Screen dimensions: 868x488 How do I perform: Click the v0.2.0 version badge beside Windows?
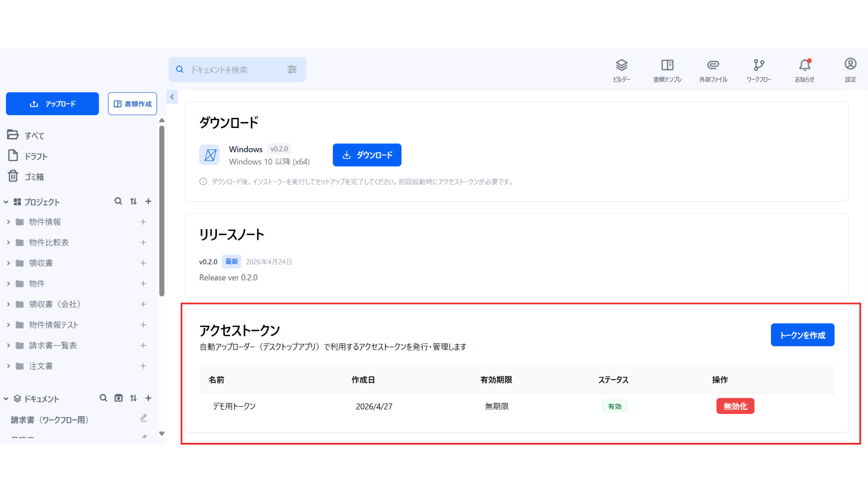click(x=279, y=149)
